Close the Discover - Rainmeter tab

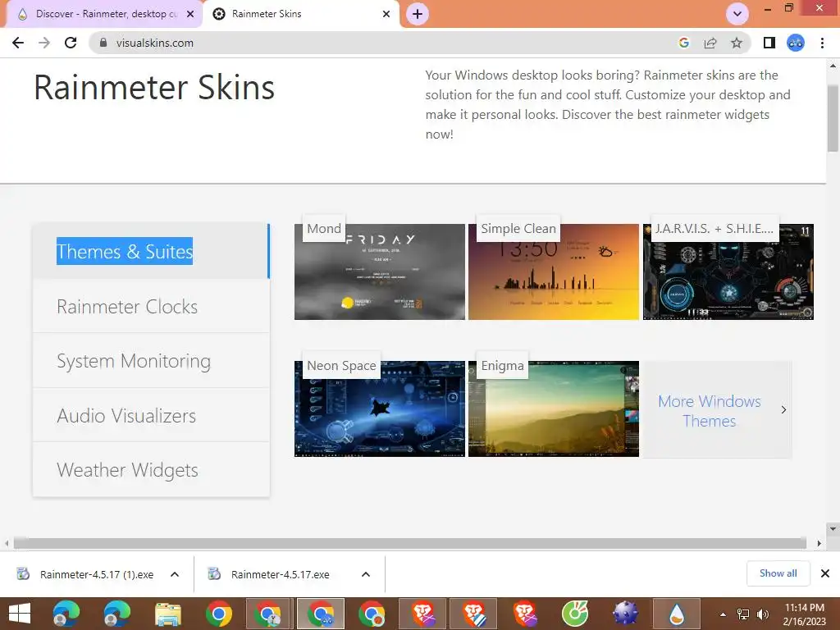point(190,14)
